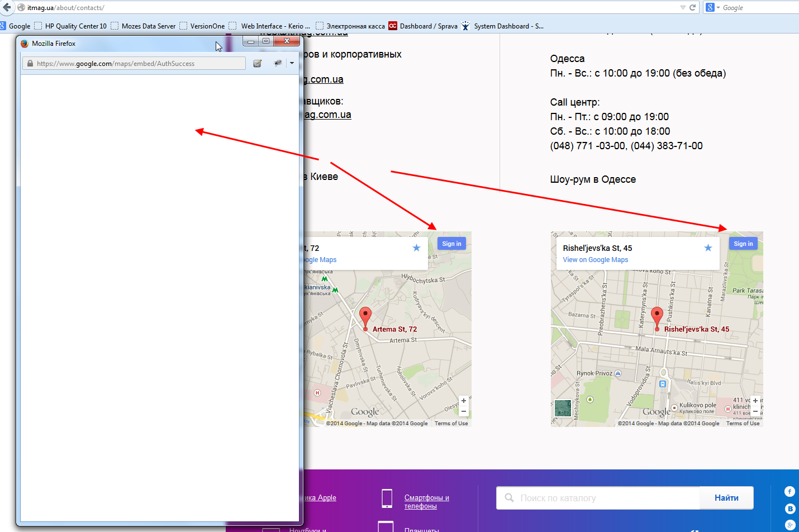Open the VersionOne bookmark
The image size is (799, 532).
[202, 26]
